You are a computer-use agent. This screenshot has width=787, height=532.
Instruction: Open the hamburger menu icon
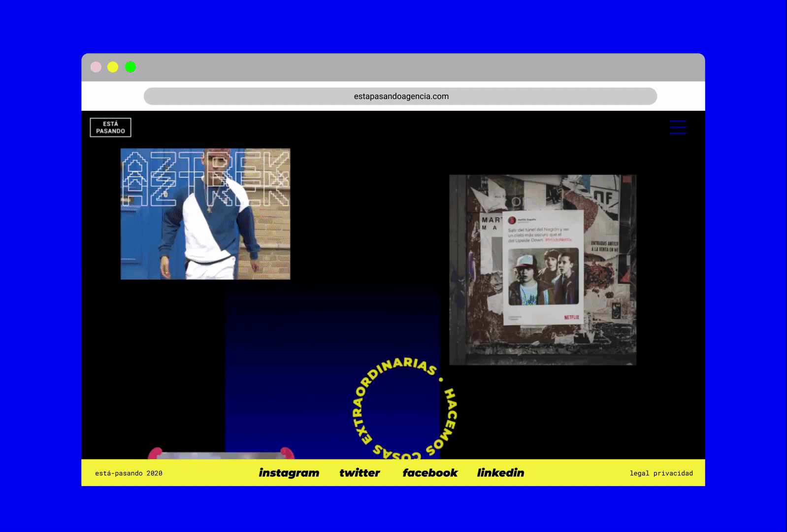pos(678,127)
